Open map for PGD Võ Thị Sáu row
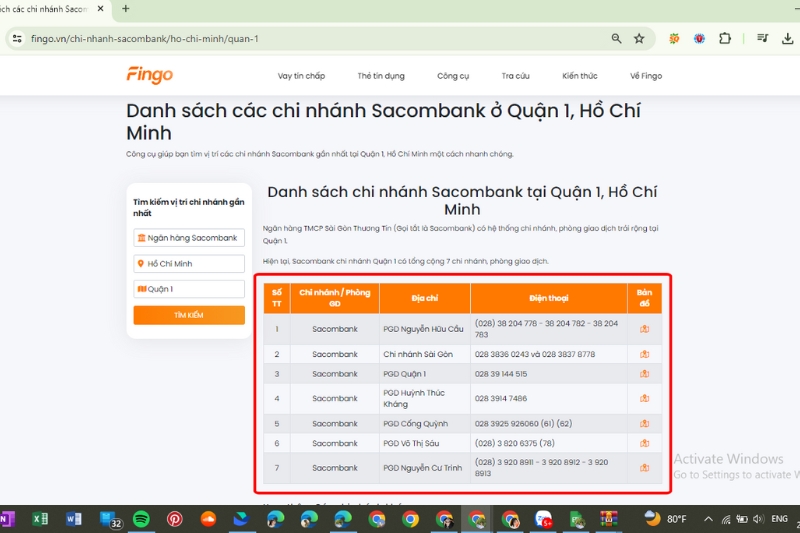 point(644,443)
